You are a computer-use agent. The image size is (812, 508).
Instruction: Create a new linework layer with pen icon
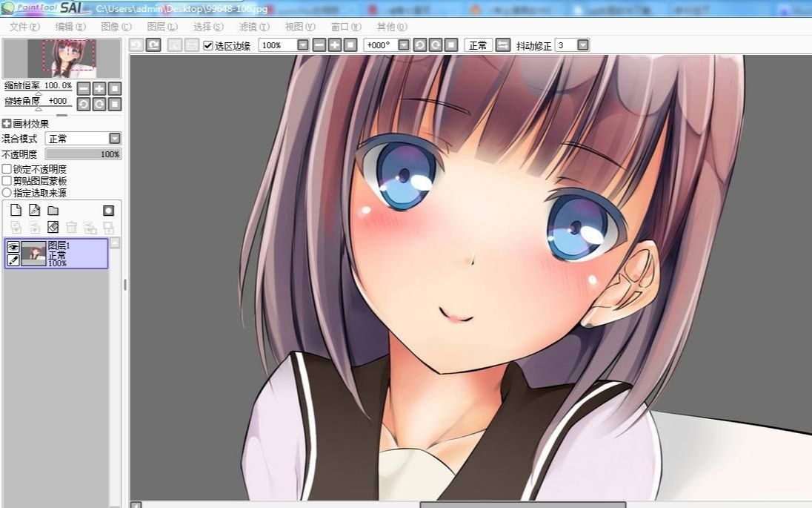pyautogui.click(x=34, y=210)
